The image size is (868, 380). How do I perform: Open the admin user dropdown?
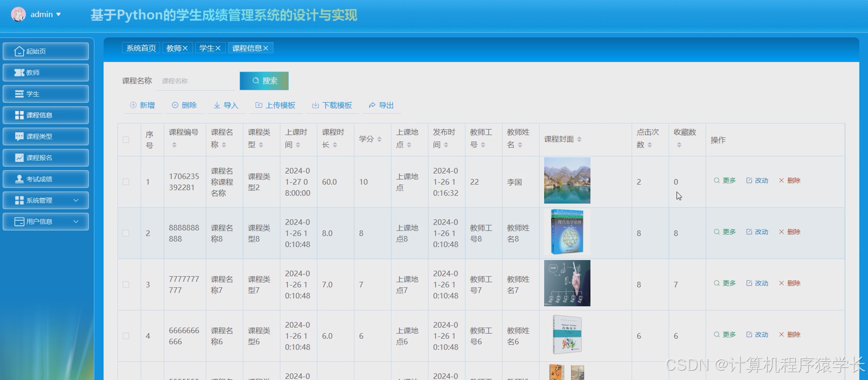[x=46, y=14]
